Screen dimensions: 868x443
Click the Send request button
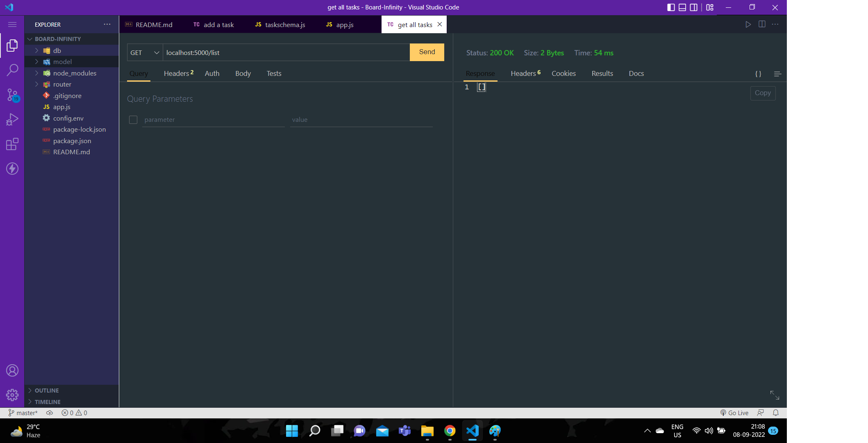427,52
